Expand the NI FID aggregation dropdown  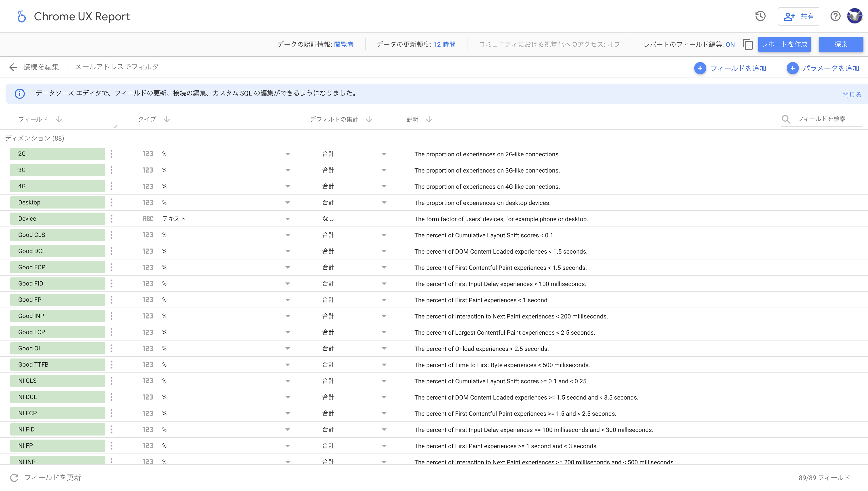[384, 429]
